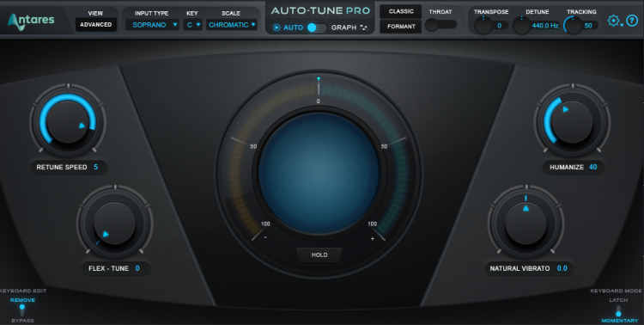
Task: Click the Flex-Tune knob
Action: pos(114,224)
